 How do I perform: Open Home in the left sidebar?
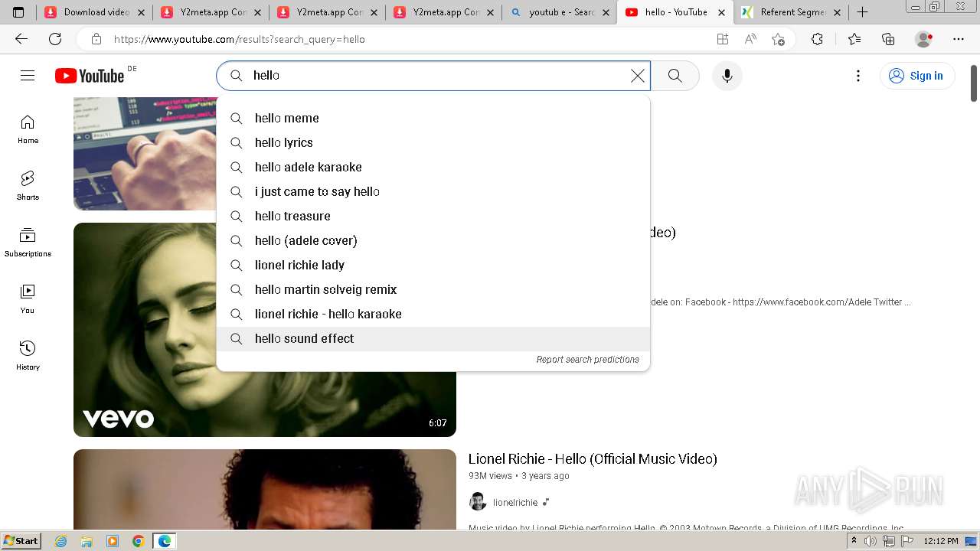click(x=28, y=129)
